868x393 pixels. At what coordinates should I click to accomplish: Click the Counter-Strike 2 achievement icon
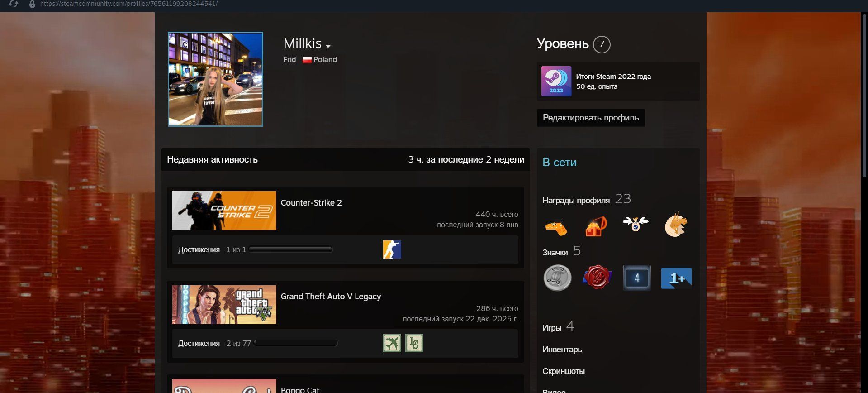[x=392, y=249]
